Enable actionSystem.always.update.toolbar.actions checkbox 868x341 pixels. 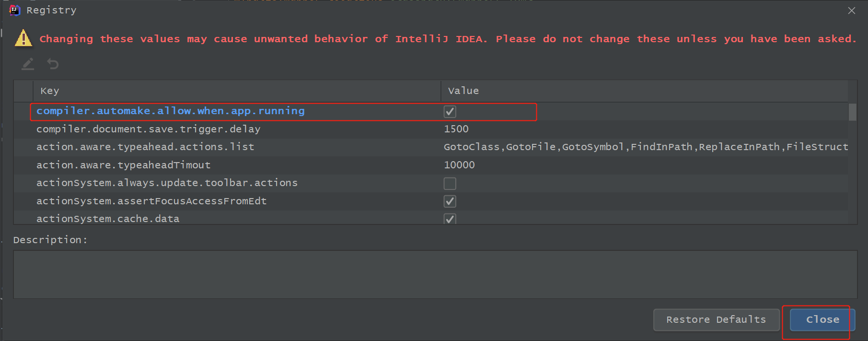tap(450, 183)
